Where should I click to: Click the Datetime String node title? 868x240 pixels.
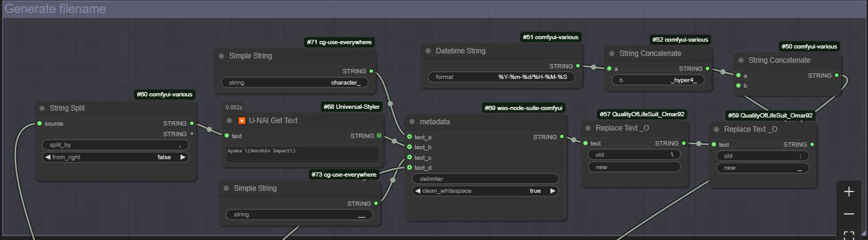point(461,51)
